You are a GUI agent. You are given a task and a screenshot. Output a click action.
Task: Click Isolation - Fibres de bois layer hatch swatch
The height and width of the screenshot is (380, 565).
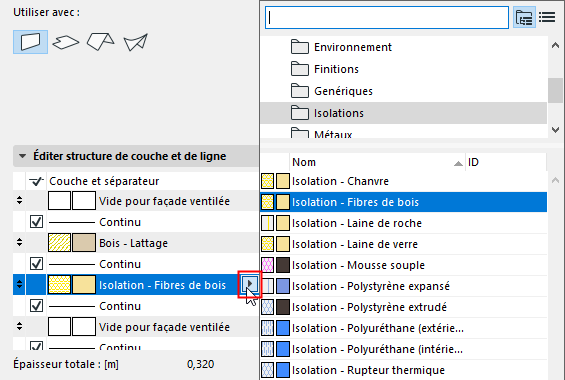point(59,285)
